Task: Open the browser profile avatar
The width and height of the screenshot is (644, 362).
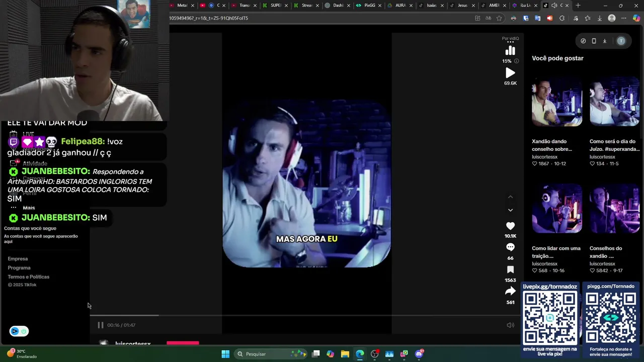Action: pyautogui.click(x=612, y=18)
